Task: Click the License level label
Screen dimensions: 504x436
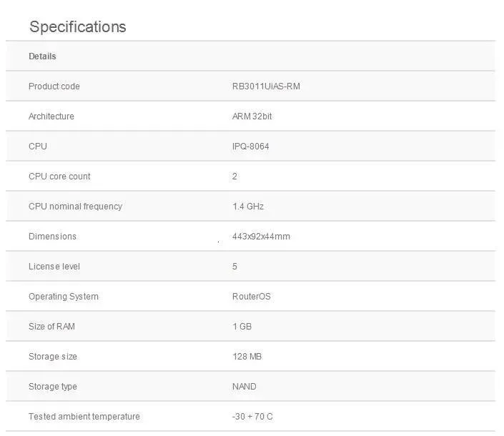Action: click(54, 267)
